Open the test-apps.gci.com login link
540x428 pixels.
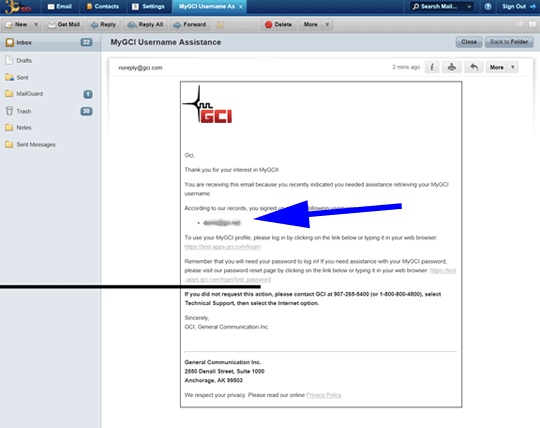pos(223,247)
